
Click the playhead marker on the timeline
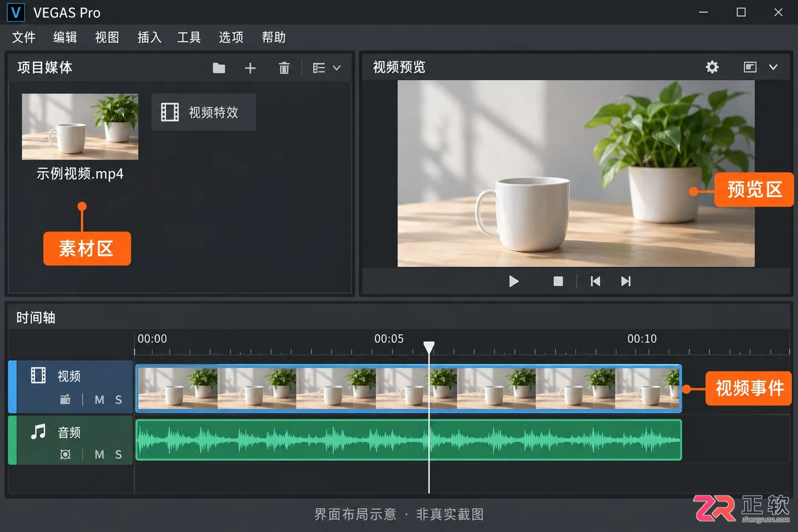429,347
